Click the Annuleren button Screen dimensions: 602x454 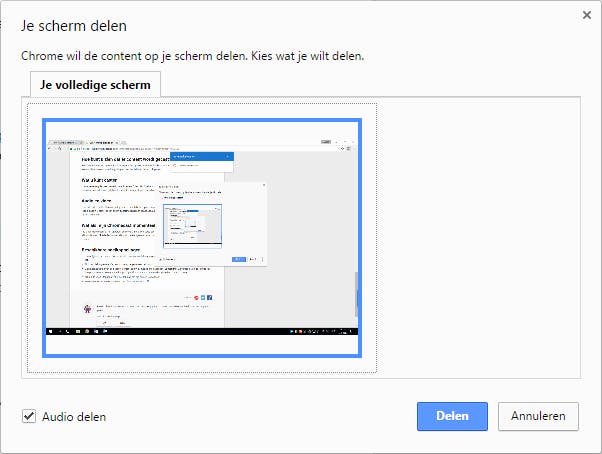tap(538, 416)
